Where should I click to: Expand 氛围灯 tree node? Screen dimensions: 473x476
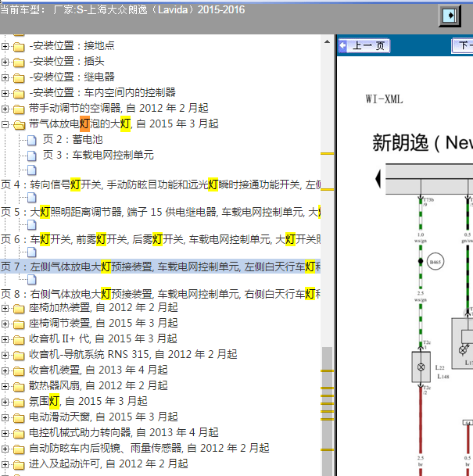tap(5, 402)
